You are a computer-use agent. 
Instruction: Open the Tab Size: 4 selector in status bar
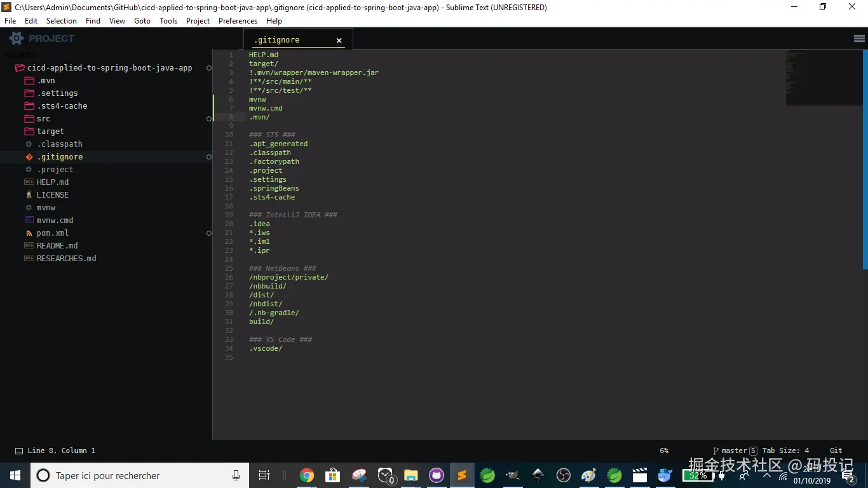785,451
